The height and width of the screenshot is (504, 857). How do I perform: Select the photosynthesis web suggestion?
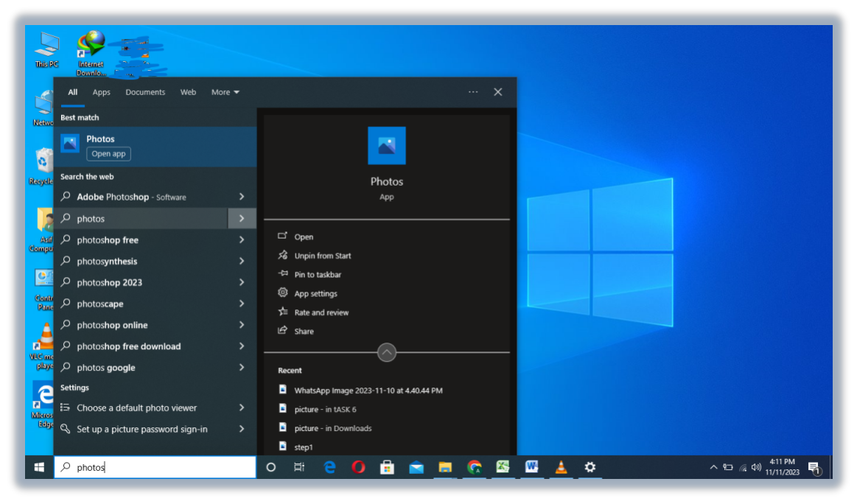click(x=141, y=262)
